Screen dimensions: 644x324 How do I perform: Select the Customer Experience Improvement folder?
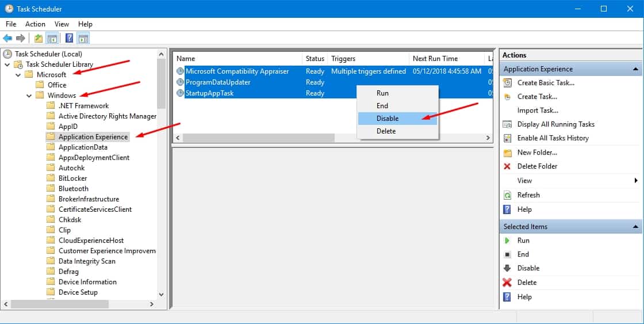tap(107, 251)
